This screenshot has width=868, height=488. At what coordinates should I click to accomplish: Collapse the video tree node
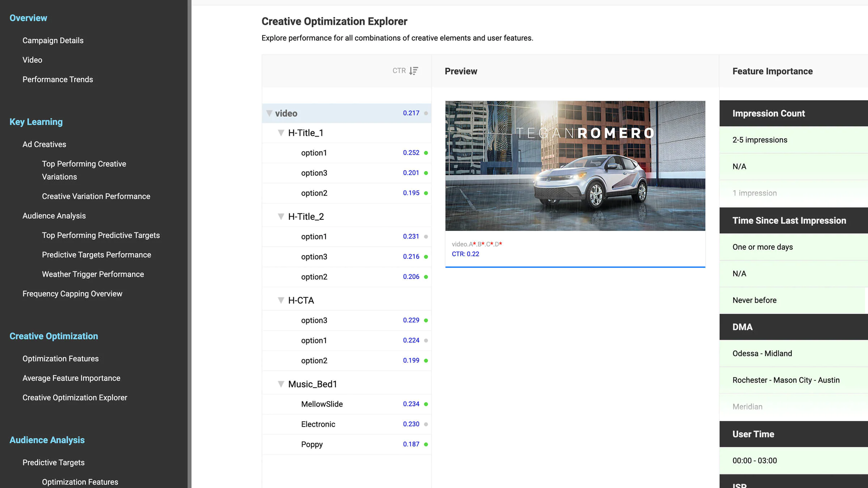coord(269,113)
